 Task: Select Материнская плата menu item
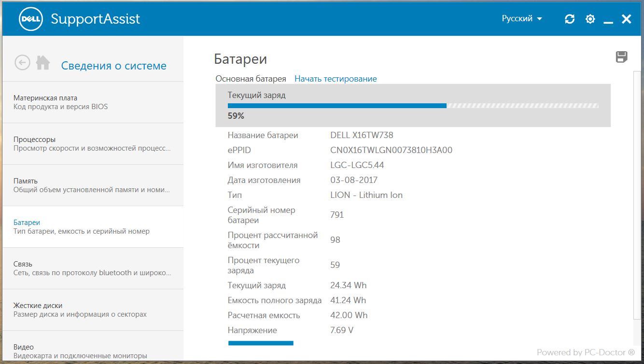tap(93, 102)
